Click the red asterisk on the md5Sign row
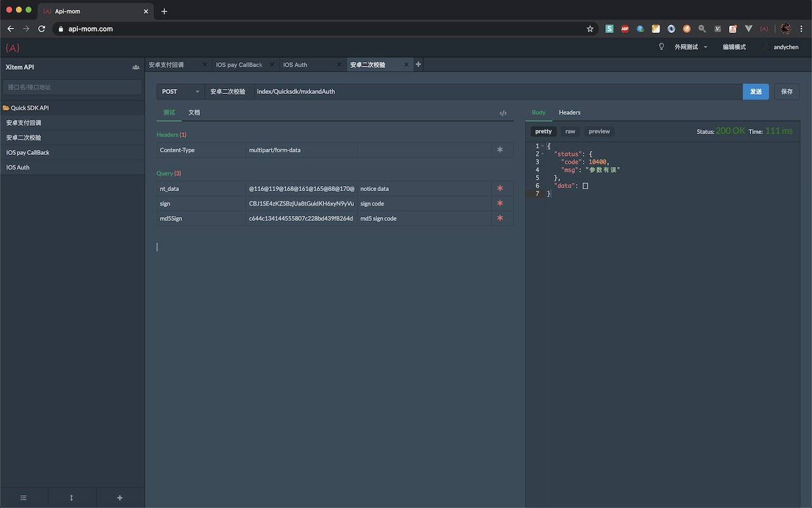812x508 pixels. (x=500, y=218)
